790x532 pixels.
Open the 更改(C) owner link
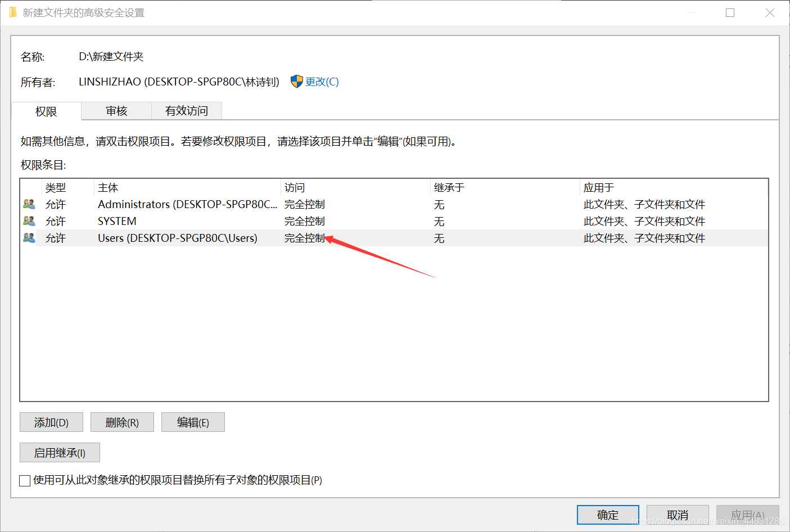pyautogui.click(x=322, y=82)
